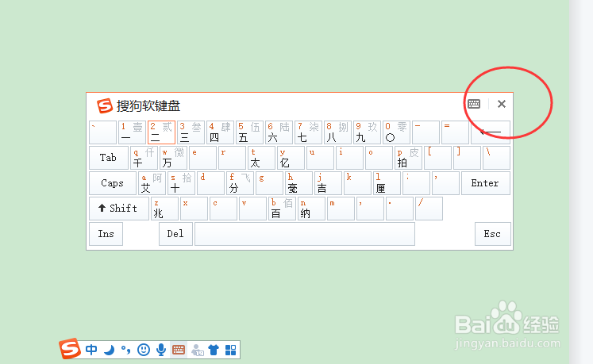This screenshot has width=593, height=364.
Task: Click the 0 key showing 〇
Action: click(x=397, y=132)
